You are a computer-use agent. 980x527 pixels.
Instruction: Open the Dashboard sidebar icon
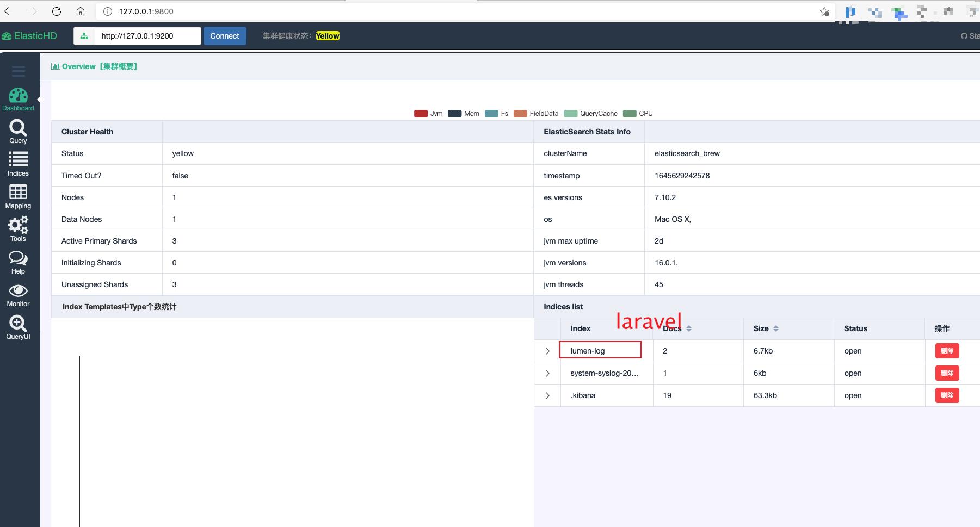click(18, 100)
